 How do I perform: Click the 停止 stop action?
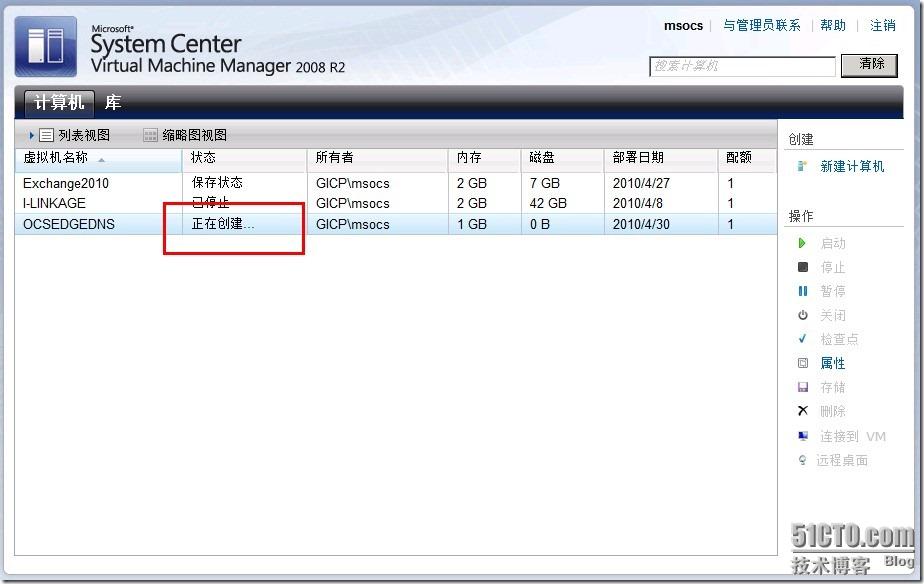(x=833, y=267)
